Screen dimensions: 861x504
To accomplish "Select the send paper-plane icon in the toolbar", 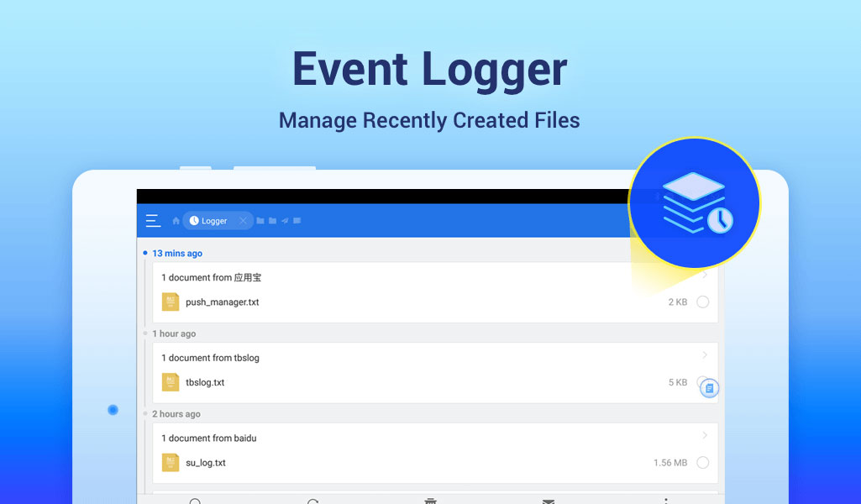I will pos(283,221).
